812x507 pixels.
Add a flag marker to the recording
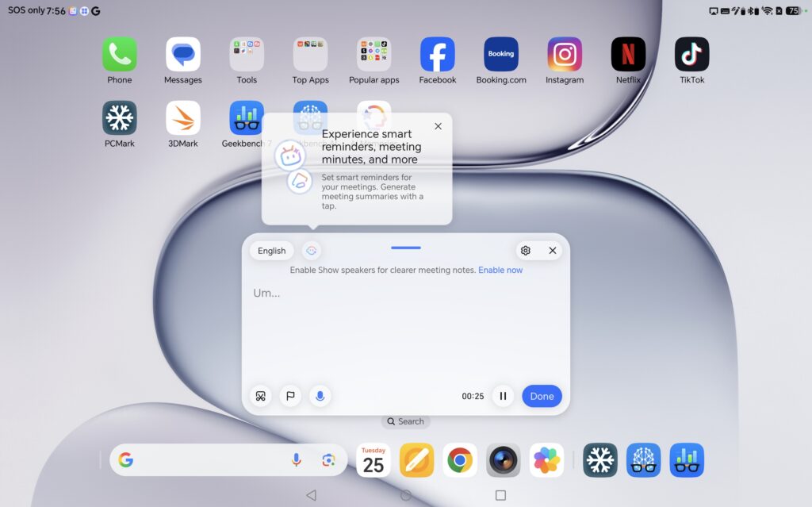point(290,396)
